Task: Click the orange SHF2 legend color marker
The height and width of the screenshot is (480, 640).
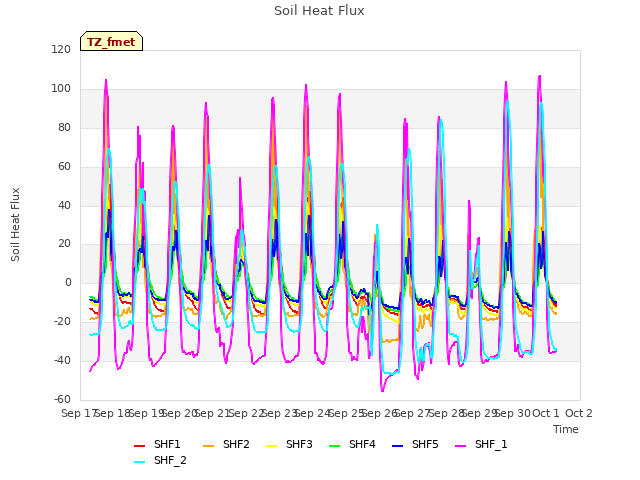Action: (209, 446)
